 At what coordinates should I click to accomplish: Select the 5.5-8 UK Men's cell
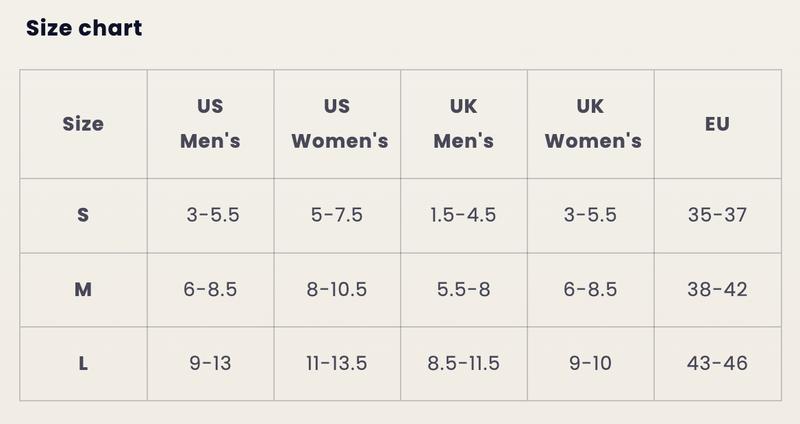(x=463, y=290)
